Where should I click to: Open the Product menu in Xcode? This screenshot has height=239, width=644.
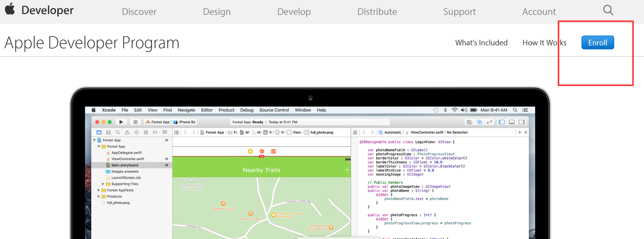226,110
